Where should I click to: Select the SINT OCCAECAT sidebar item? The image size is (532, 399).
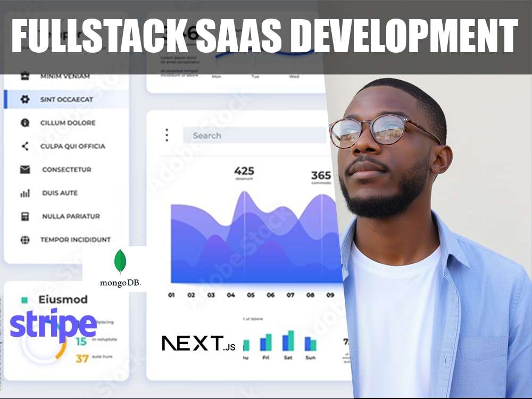tap(66, 99)
